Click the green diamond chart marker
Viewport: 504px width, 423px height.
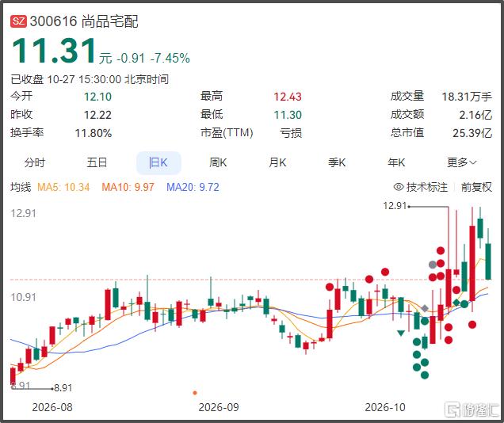[x=456, y=303]
